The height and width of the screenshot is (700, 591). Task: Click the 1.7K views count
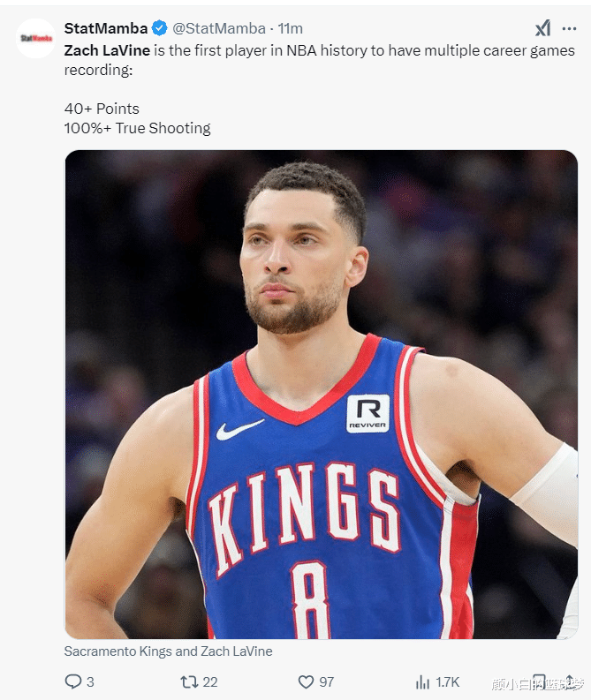click(x=447, y=681)
